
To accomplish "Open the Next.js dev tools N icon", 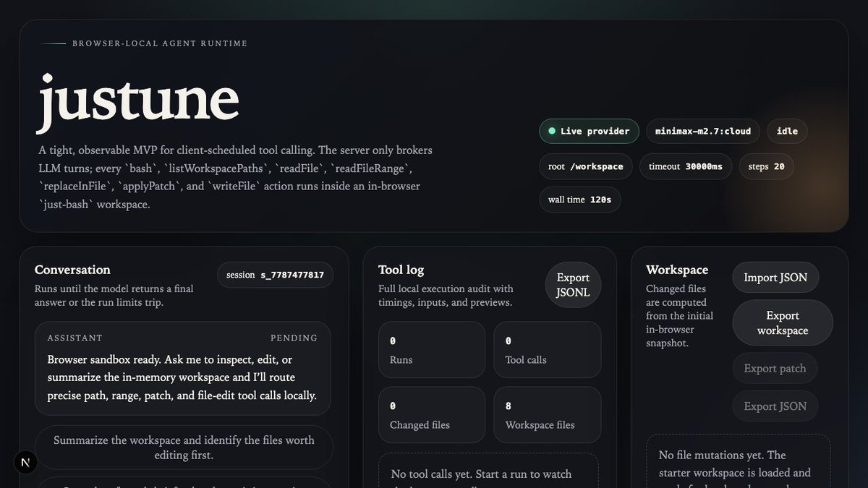I will click(25, 462).
